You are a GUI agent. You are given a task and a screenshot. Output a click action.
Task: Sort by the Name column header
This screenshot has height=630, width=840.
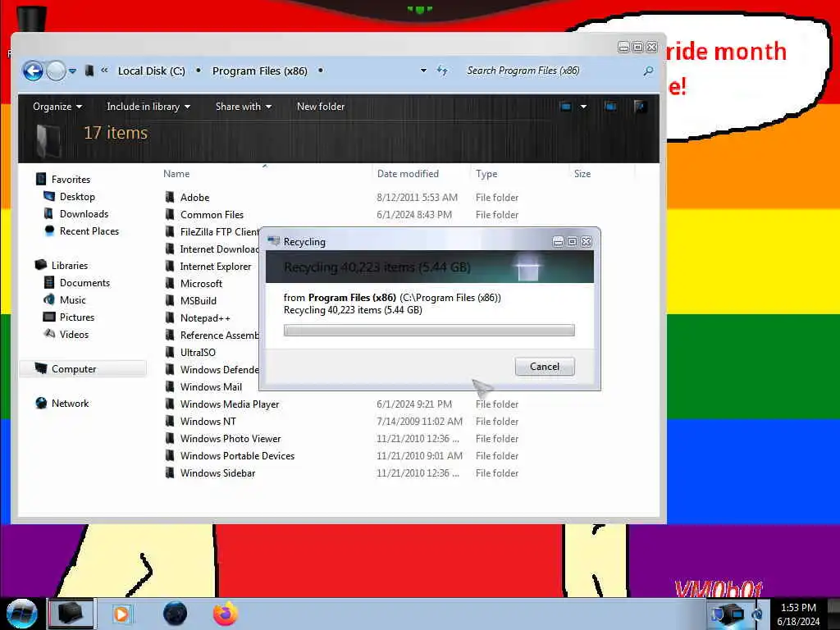pos(176,174)
